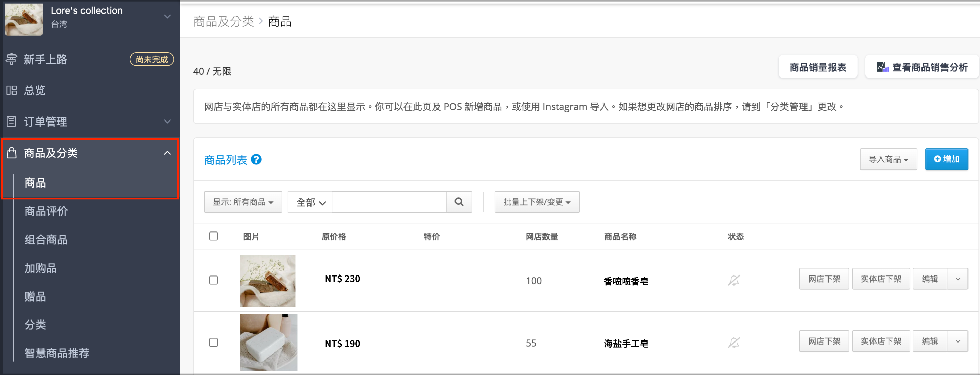Click the 状态 column header
Screen dimensions: 980x375
[x=736, y=237]
